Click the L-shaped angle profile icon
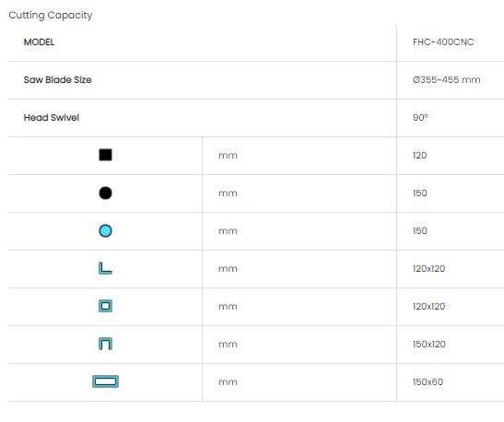The image size is (504, 422). pyautogui.click(x=105, y=268)
